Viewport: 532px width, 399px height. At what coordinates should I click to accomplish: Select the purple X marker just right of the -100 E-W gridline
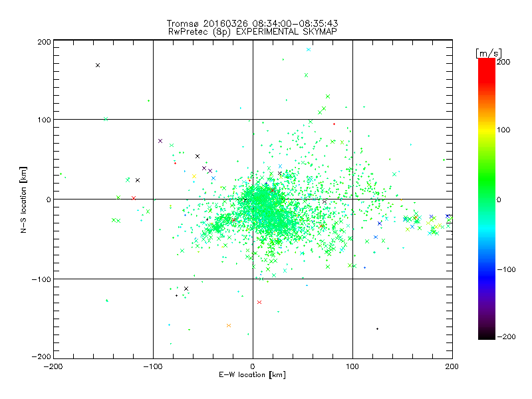pyautogui.click(x=160, y=141)
